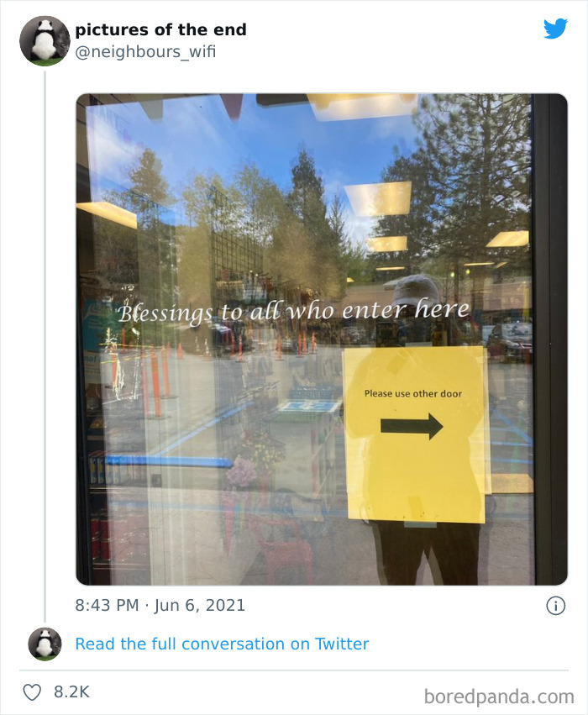Viewport: 588px width, 715px height.
Task: Visit the boredpanda.com watermark
Action: point(499,697)
